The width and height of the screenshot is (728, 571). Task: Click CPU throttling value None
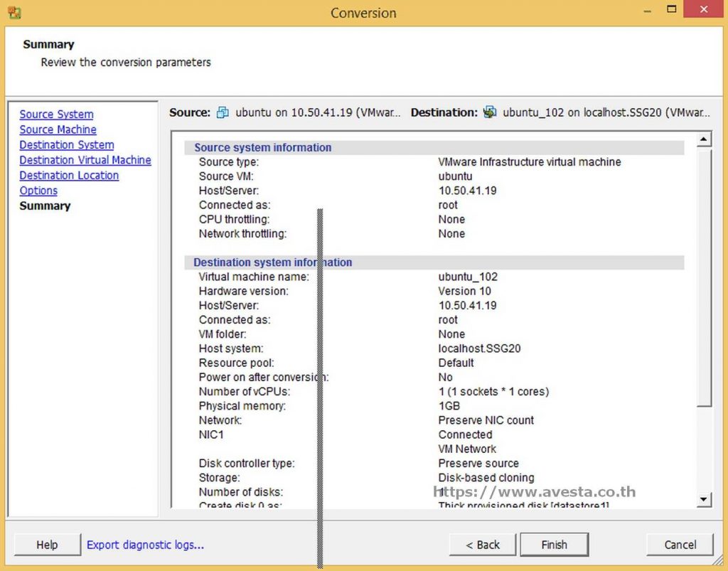(x=451, y=220)
